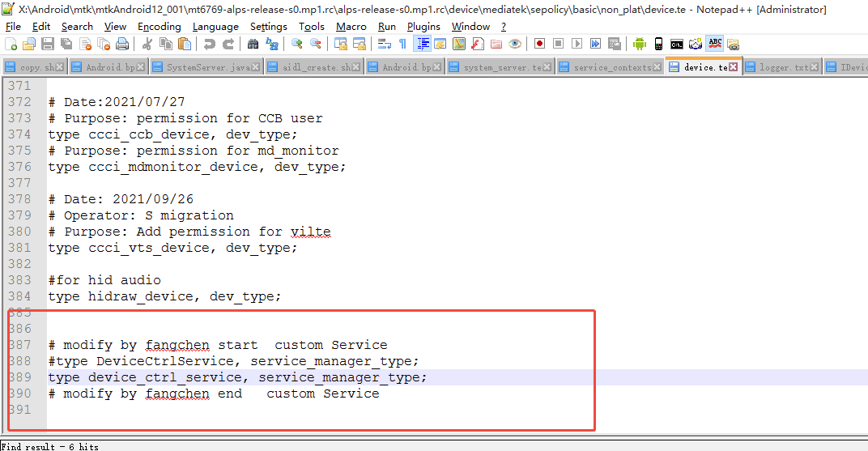Open the Language menu
This screenshot has width=868, height=451.
[x=215, y=27]
